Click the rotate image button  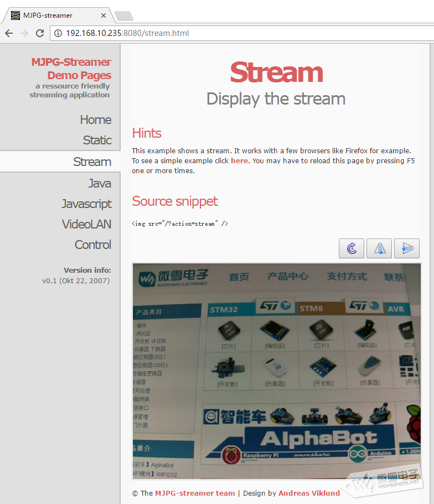[x=352, y=248]
